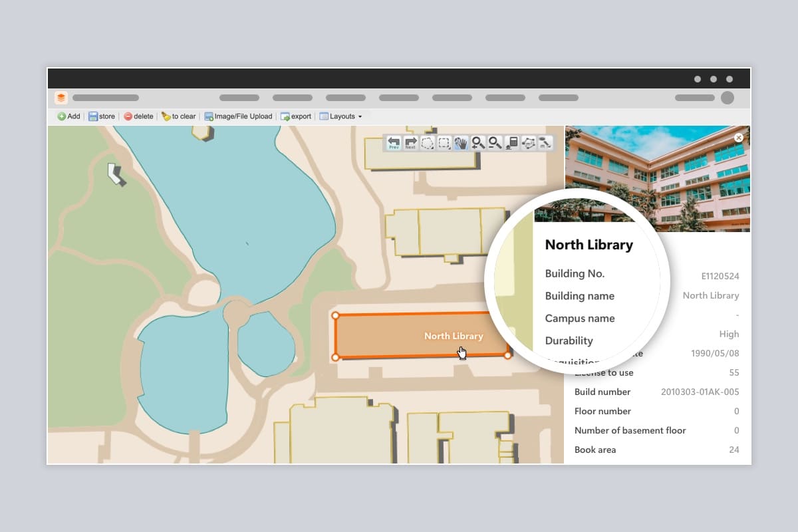Viewport: 798px width, 532px height.
Task: Click the North Library building on the map
Action: (422, 336)
